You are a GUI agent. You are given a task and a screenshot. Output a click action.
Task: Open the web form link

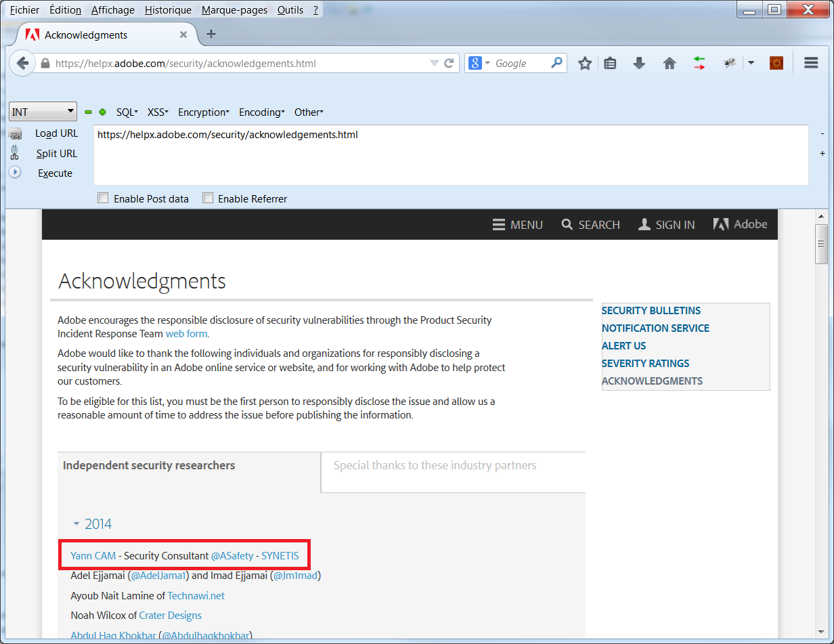click(x=187, y=333)
